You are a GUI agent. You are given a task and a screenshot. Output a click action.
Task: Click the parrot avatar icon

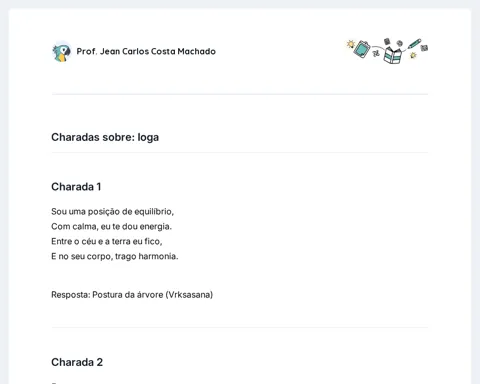[x=62, y=52]
